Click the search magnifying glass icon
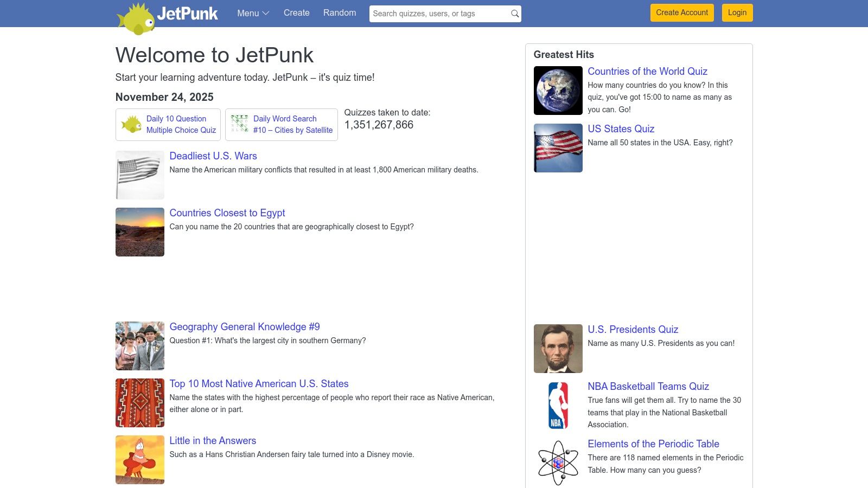Screen dimensions: 868x488 514,14
